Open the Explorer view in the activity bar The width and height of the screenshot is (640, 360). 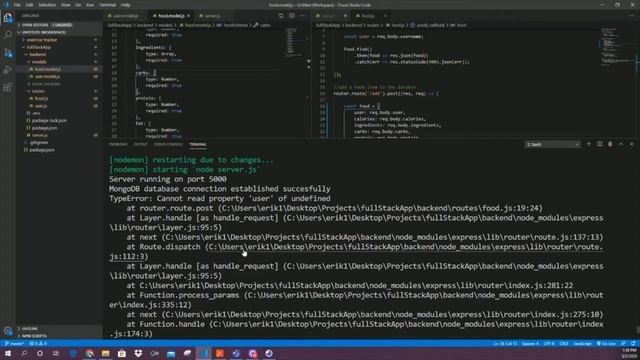click(8, 18)
